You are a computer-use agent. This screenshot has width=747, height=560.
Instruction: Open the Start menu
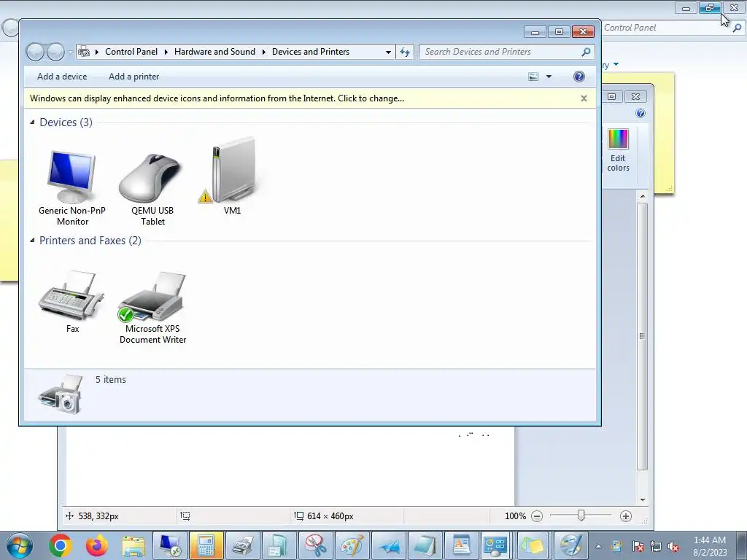(x=20, y=545)
